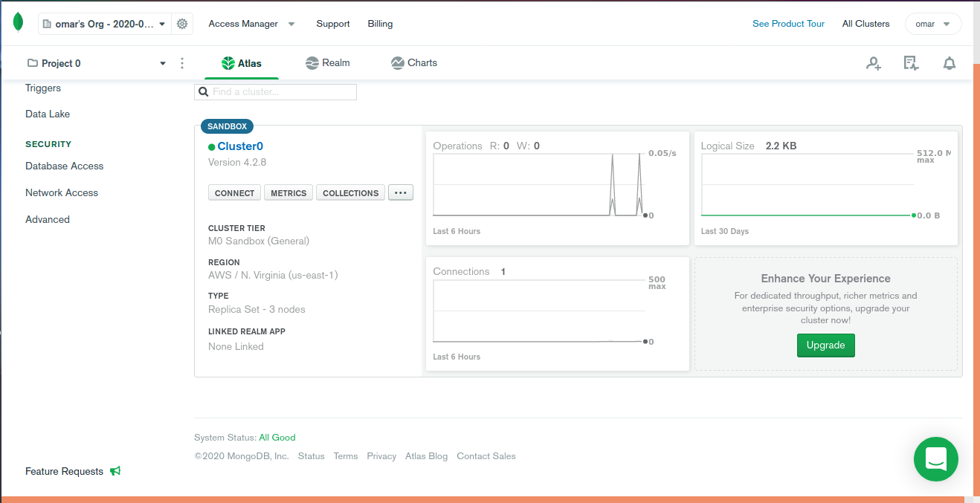
Task: Open Data Lake in sidebar
Action: (x=48, y=114)
